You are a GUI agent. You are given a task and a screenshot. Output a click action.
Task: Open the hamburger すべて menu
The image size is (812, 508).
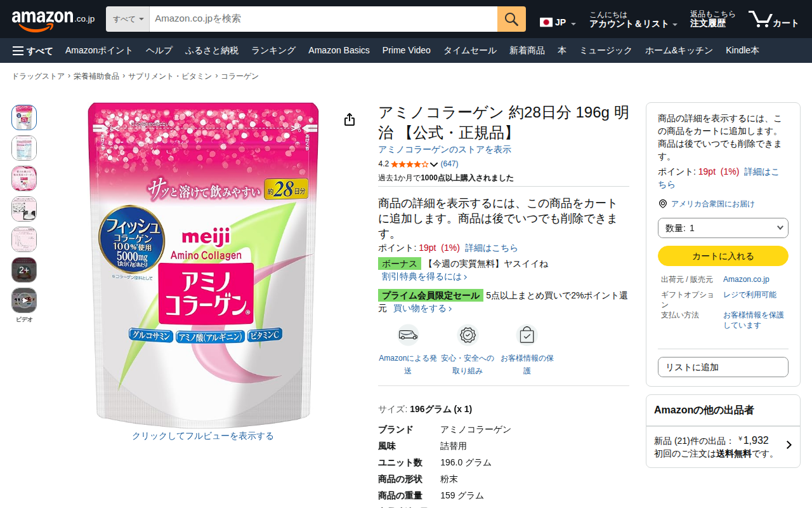[x=32, y=51]
